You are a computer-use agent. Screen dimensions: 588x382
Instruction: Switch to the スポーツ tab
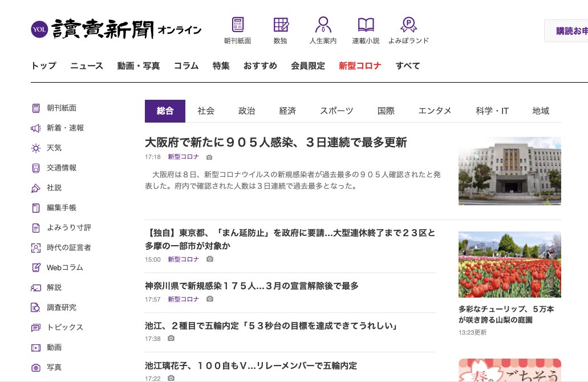click(336, 111)
